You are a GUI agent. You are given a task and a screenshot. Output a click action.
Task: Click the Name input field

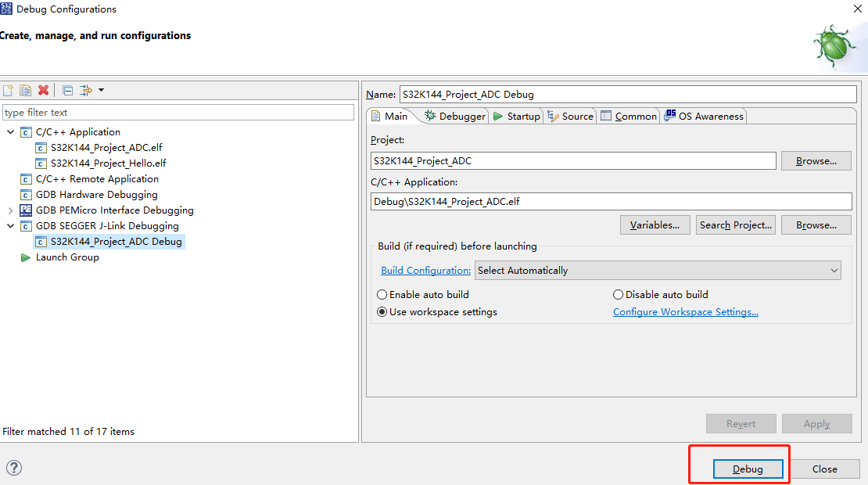coord(628,94)
